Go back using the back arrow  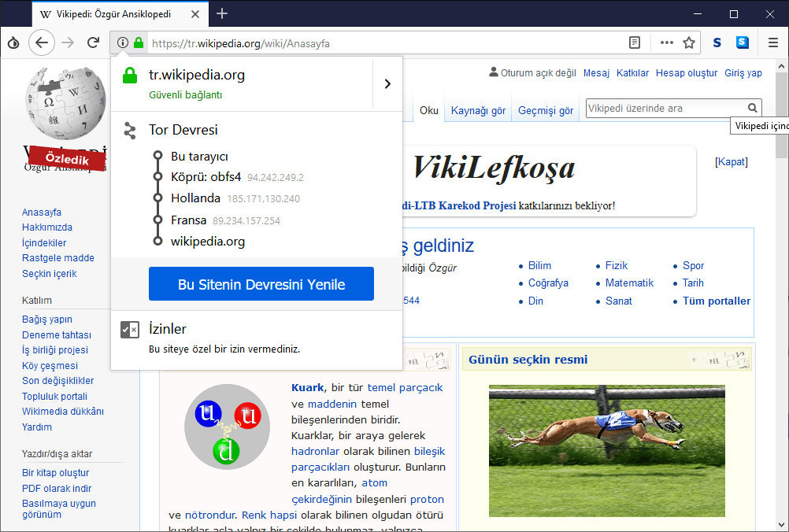point(42,43)
